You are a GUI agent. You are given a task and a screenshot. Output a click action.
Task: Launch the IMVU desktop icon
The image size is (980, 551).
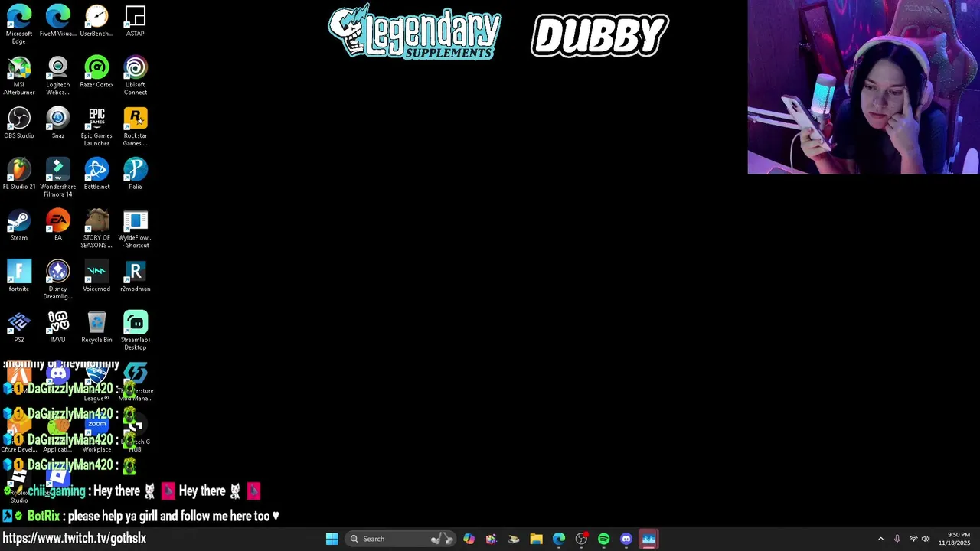(58, 327)
